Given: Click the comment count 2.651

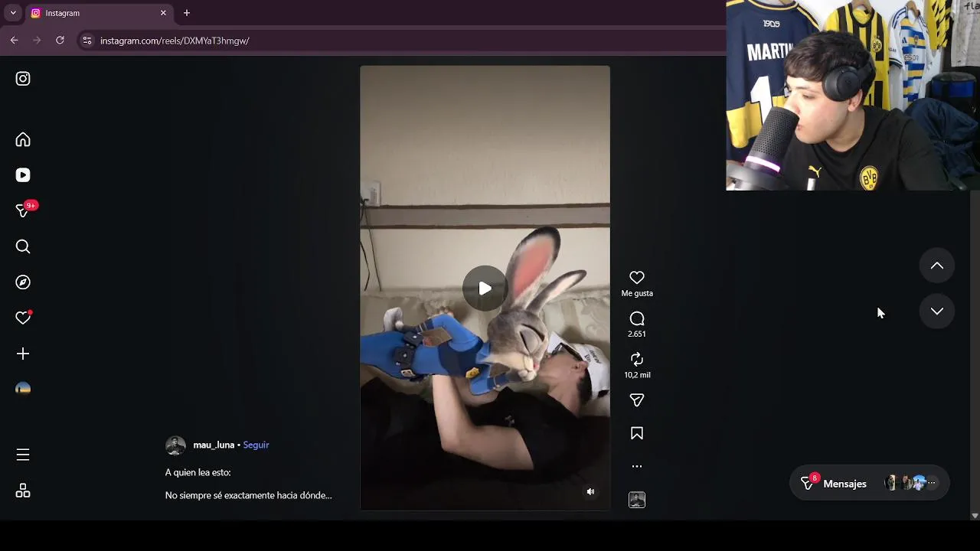Looking at the screenshot, I should 637,334.
